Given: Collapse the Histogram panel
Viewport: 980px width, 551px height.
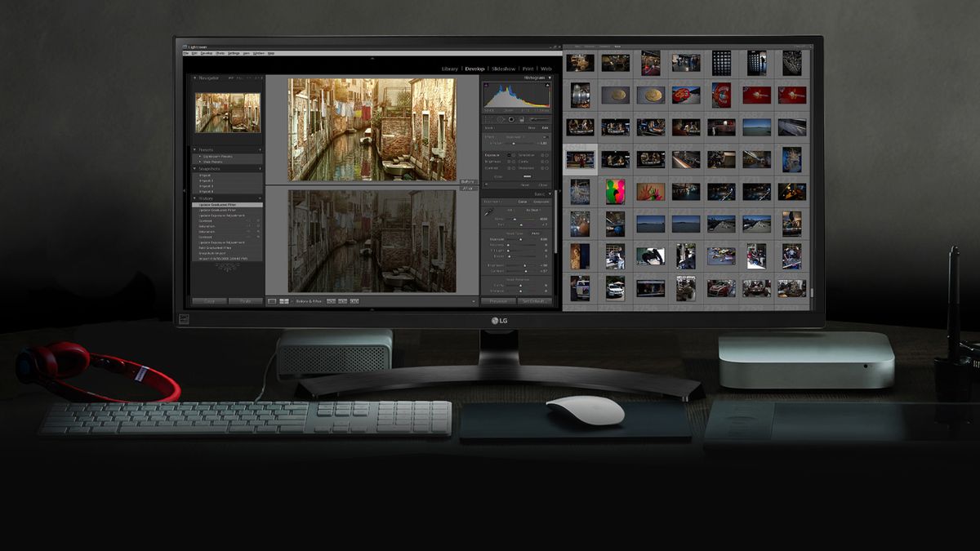Looking at the screenshot, I should tap(549, 77).
